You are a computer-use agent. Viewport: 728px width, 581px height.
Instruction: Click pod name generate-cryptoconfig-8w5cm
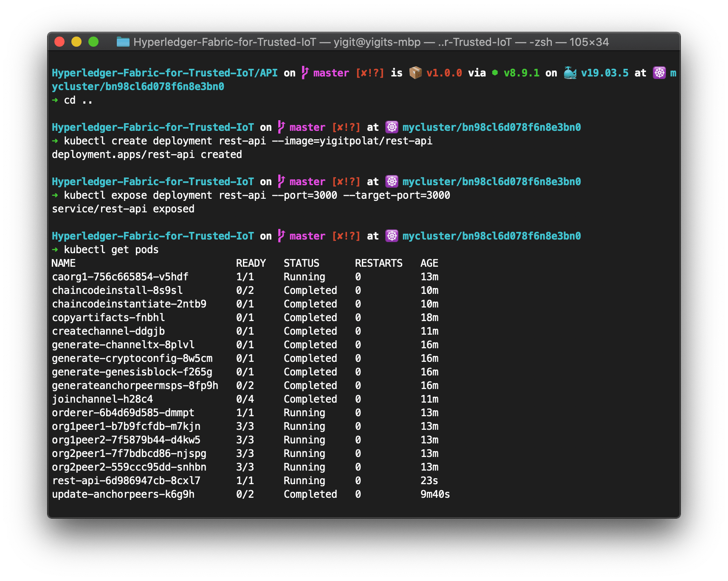[x=132, y=358]
